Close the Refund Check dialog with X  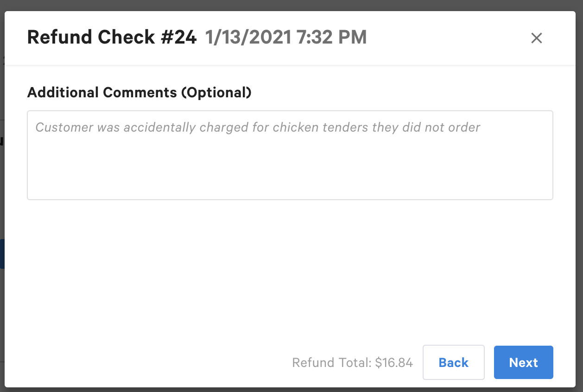pos(536,38)
